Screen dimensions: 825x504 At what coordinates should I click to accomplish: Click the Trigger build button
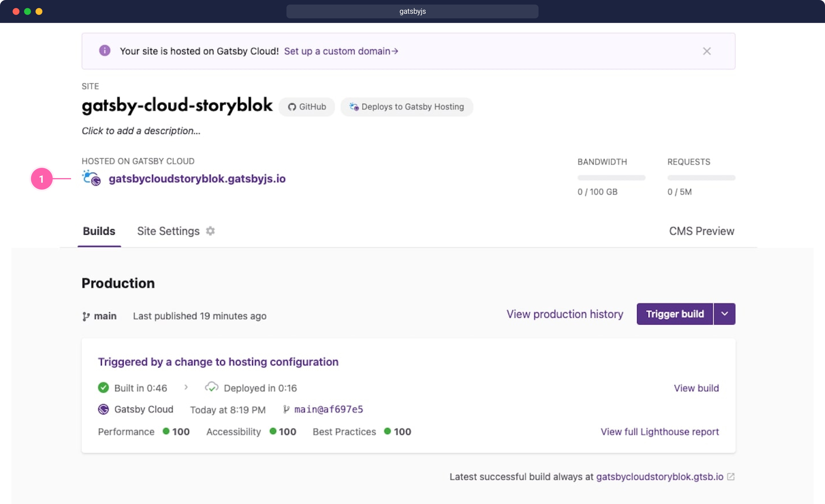675,314
